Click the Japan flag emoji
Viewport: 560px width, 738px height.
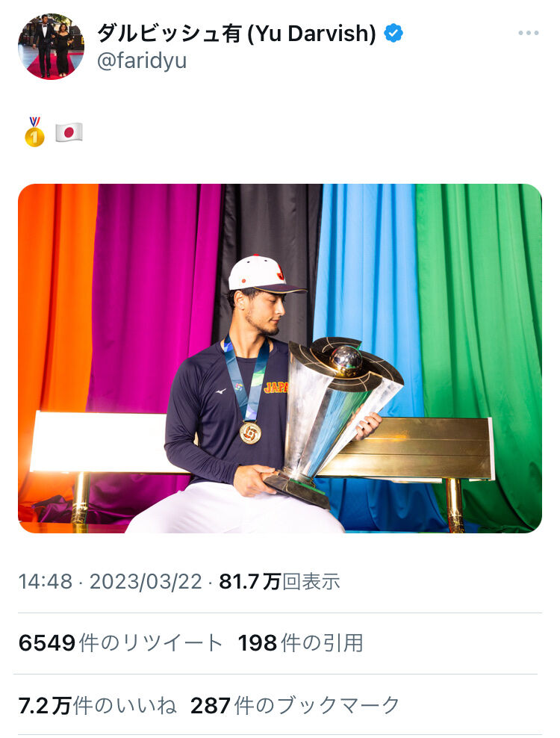[69, 132]
